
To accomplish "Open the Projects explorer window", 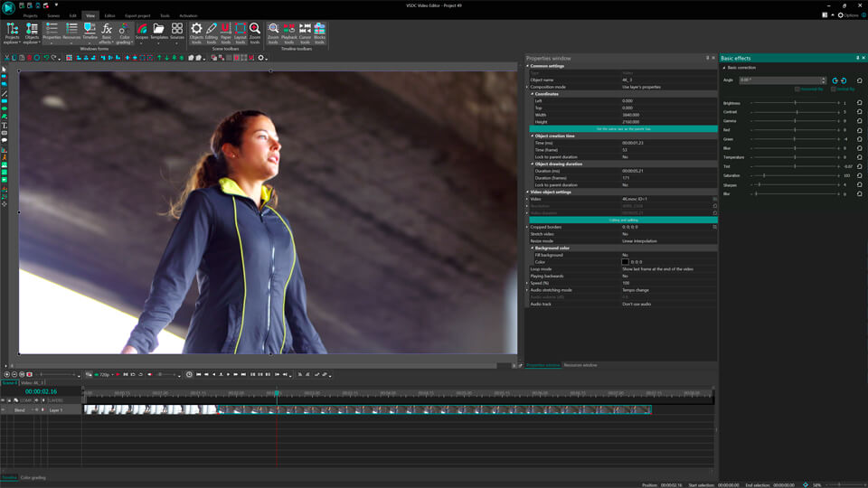I will 12,33.
